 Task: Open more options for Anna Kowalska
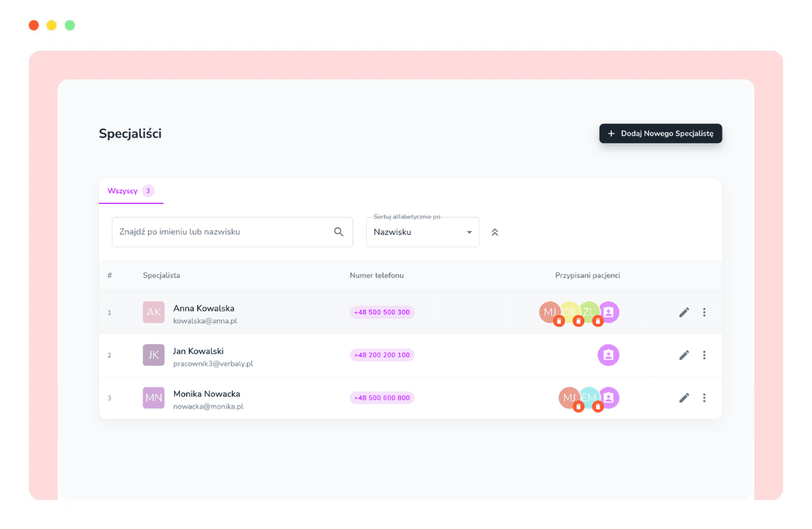704,312
